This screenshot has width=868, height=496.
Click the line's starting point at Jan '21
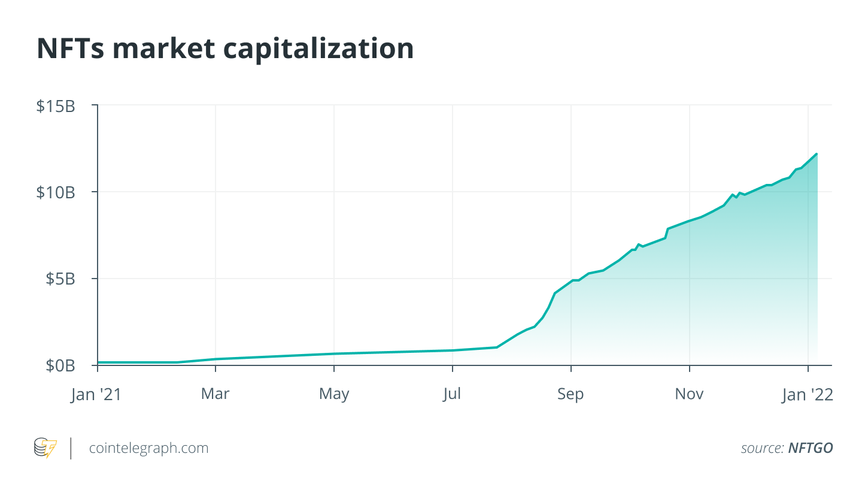click(99, 362)
